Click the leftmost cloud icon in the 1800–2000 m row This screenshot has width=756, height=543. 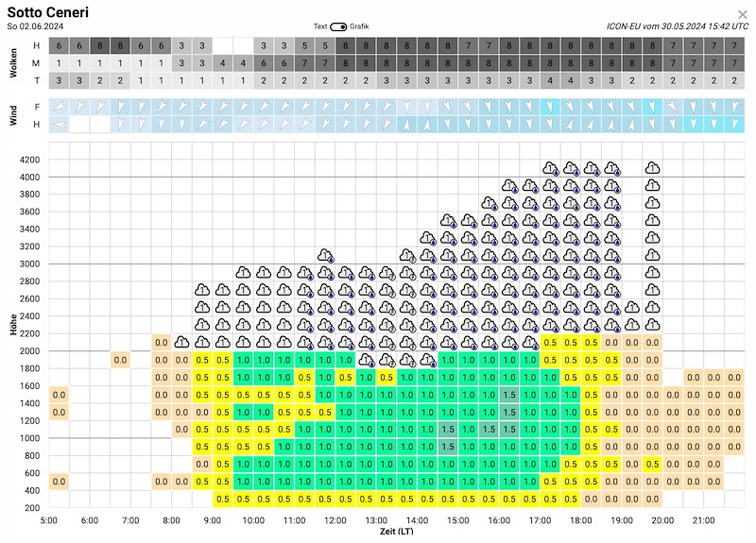(367, 360)
